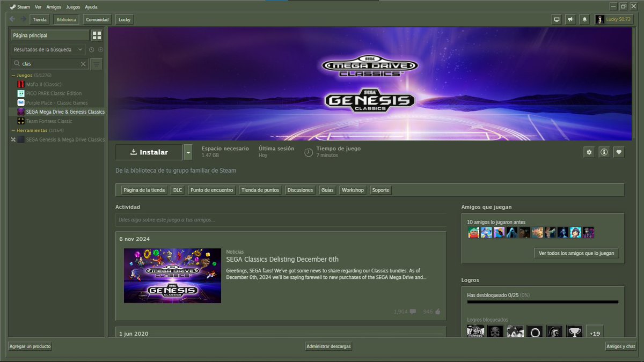Switch library to grid view icon

97,35
